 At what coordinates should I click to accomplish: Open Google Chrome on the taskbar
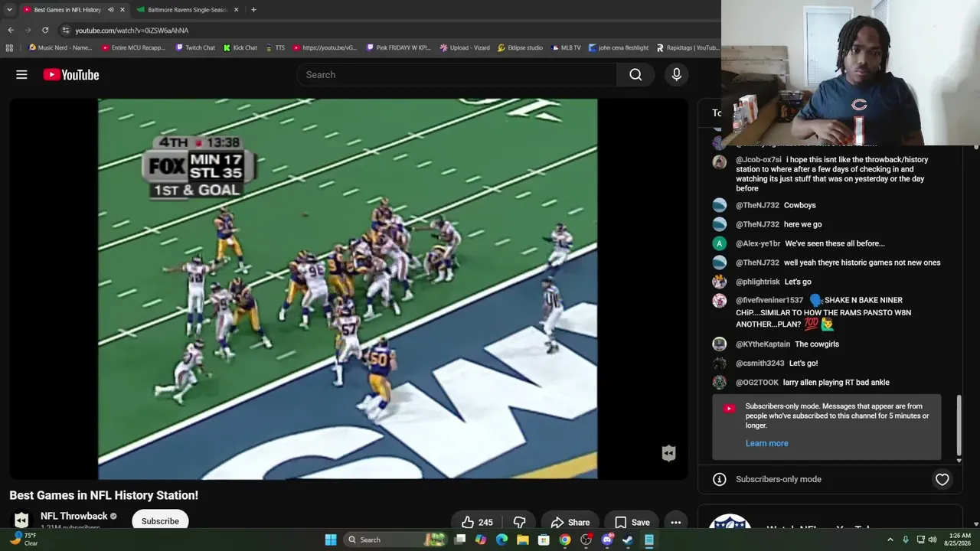[x=564, y=540]
